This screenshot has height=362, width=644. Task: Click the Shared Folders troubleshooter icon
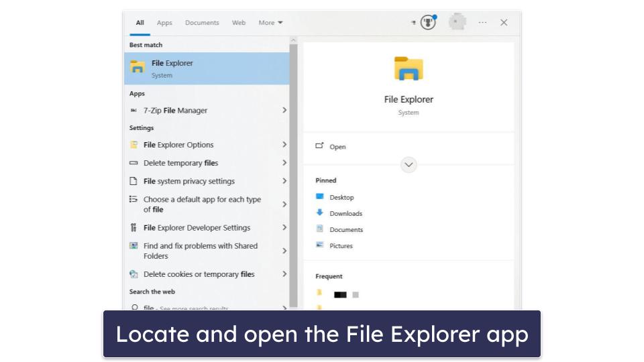click(133, 245)
